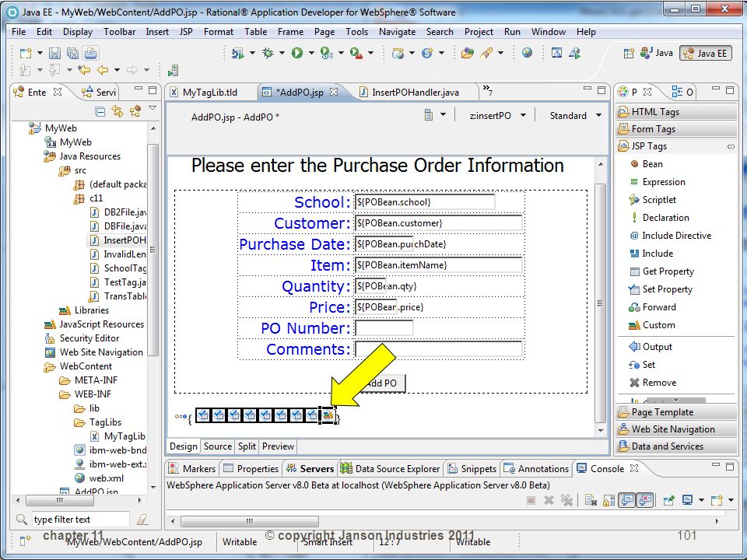Click the console horizontal scrollbar

[x=250, y=521]
